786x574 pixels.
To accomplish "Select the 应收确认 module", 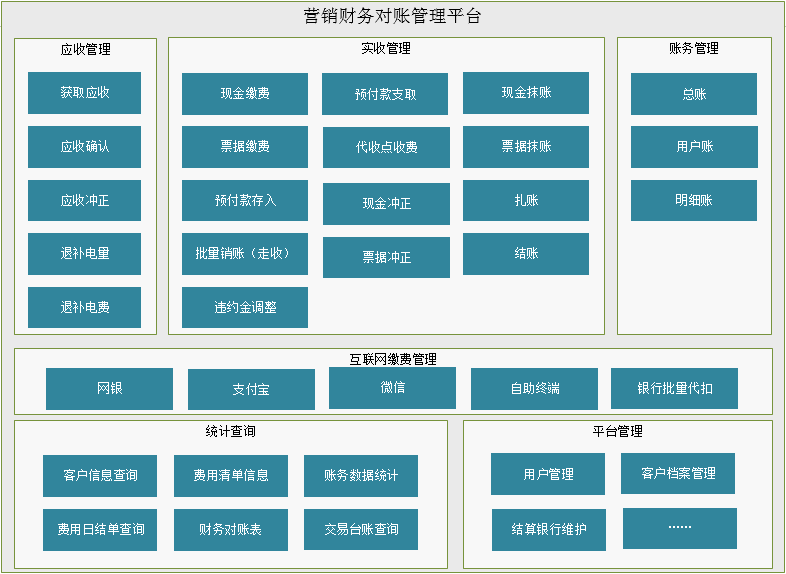I will click(84, 147).
